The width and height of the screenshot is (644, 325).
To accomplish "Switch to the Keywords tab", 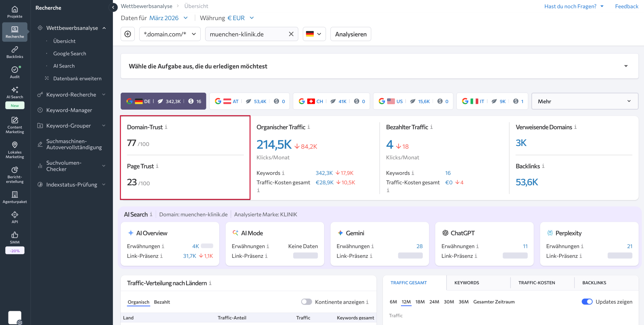I will pyautogui.click(x=466, y=282).
